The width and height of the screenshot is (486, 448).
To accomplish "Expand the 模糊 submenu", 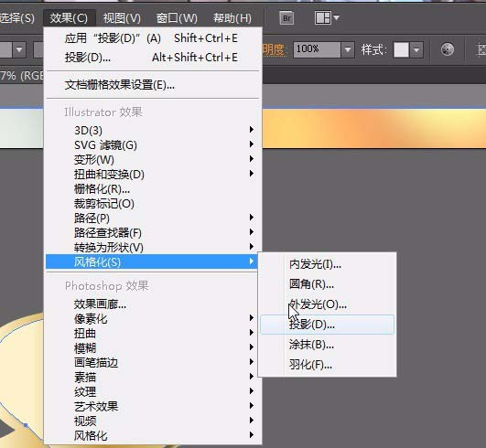I will (x=152, y=348).
